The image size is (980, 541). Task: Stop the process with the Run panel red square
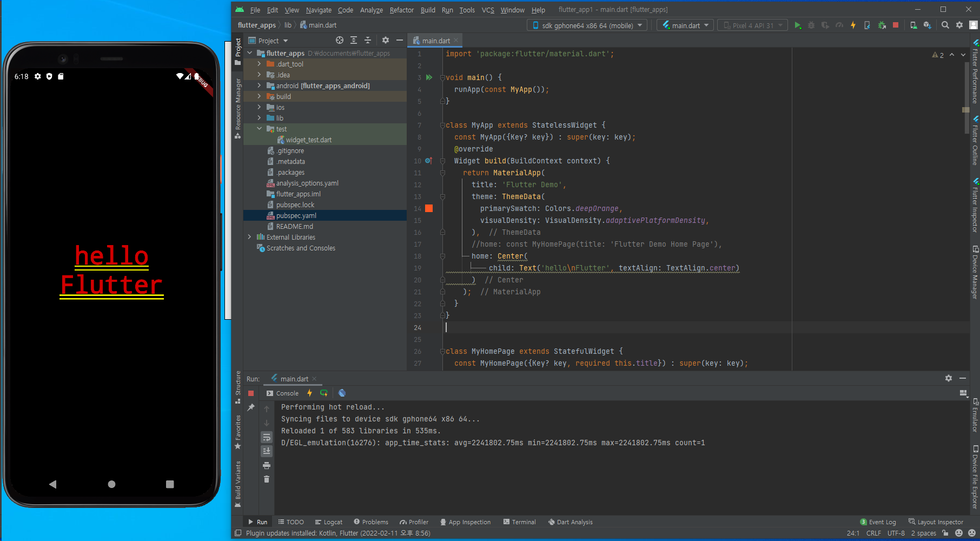coord(251,393)
